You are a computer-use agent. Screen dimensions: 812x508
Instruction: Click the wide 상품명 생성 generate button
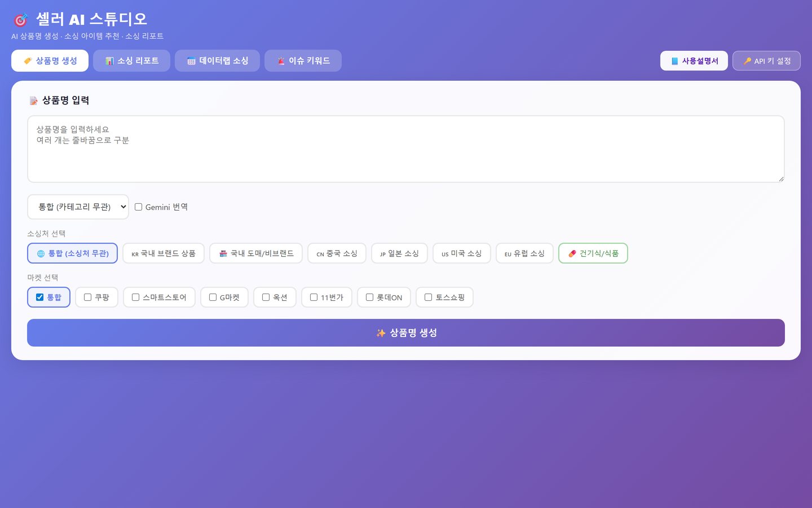coord(406,333)
